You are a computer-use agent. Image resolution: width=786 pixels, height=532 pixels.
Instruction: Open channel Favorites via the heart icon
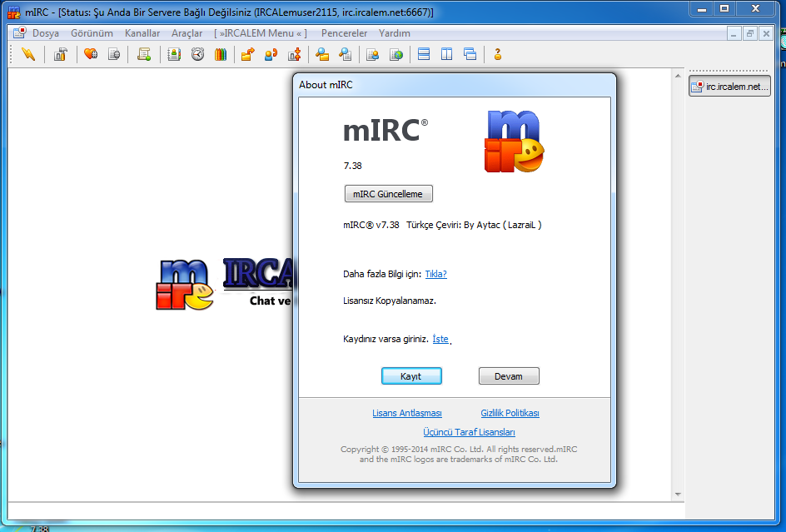[91, 54]
